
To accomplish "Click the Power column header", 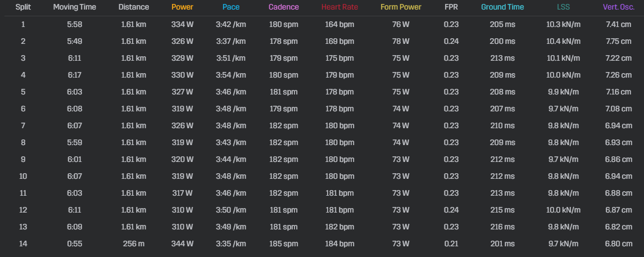I will click(183, 7).
